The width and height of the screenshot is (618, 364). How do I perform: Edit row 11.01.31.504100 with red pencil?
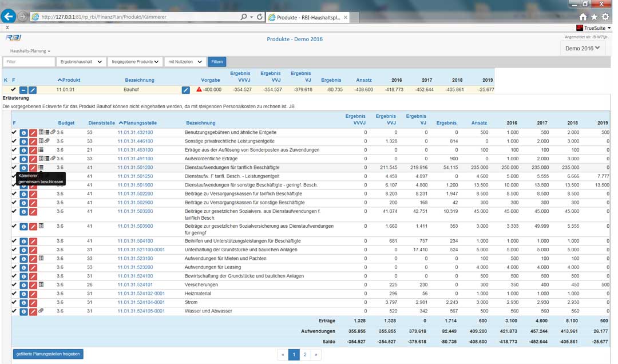(33, 242)
